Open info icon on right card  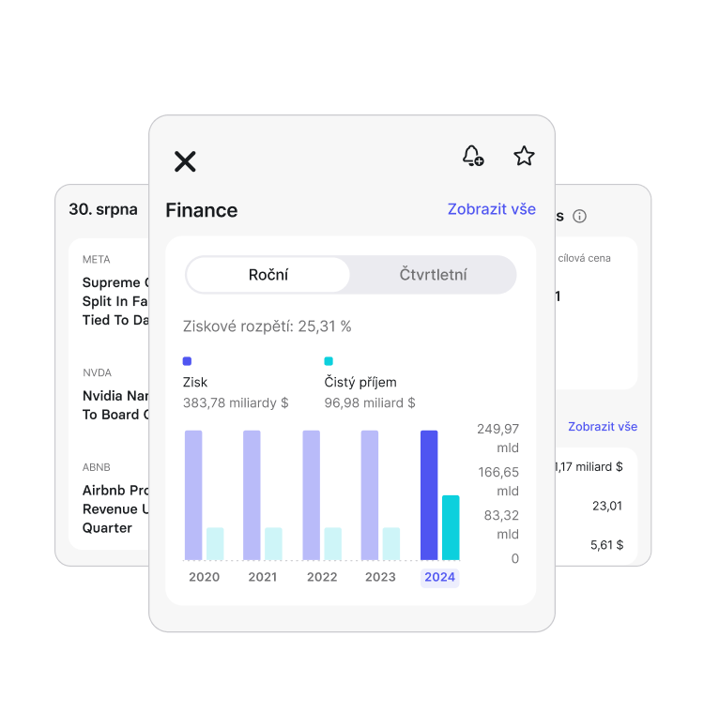click(579, 216)
